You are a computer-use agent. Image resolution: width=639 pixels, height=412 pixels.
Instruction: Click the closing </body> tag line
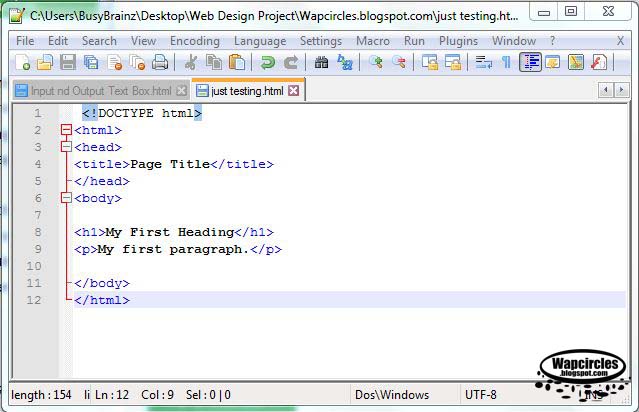[102, 283]
